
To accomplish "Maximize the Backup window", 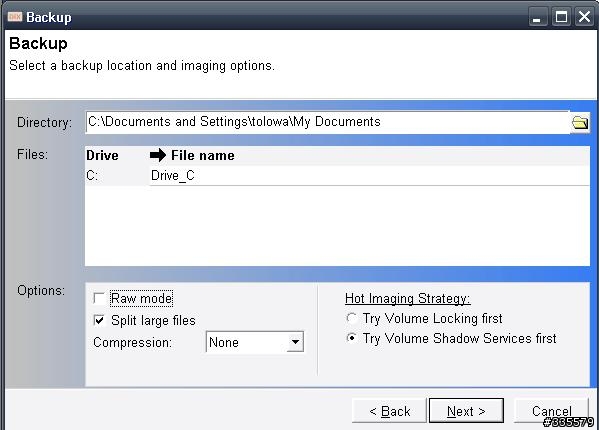I will [561, 17].
